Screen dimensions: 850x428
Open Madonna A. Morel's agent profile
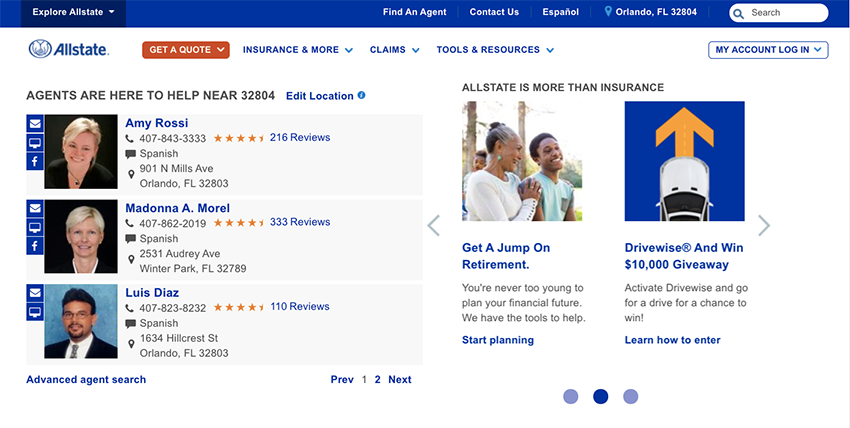point(177,208)
